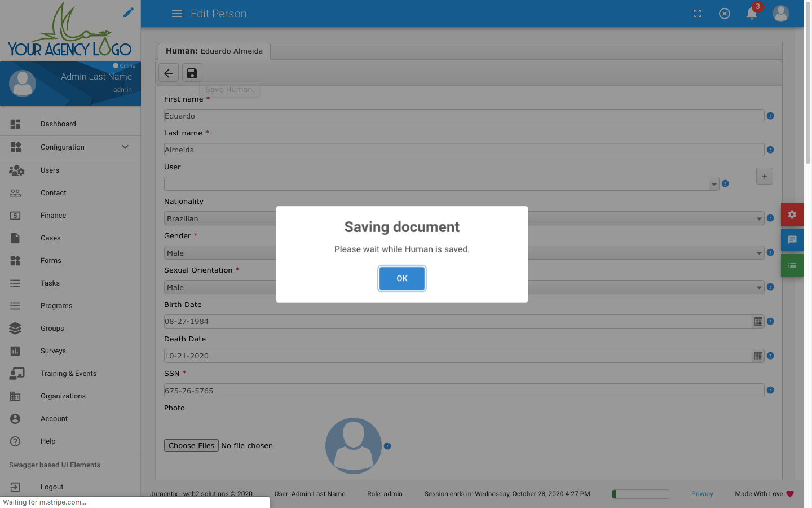The height and width of the screenshot is (508, 812).
Task: Click the person photo placeholder thumbnail
Action: click(x=354, y=445)
